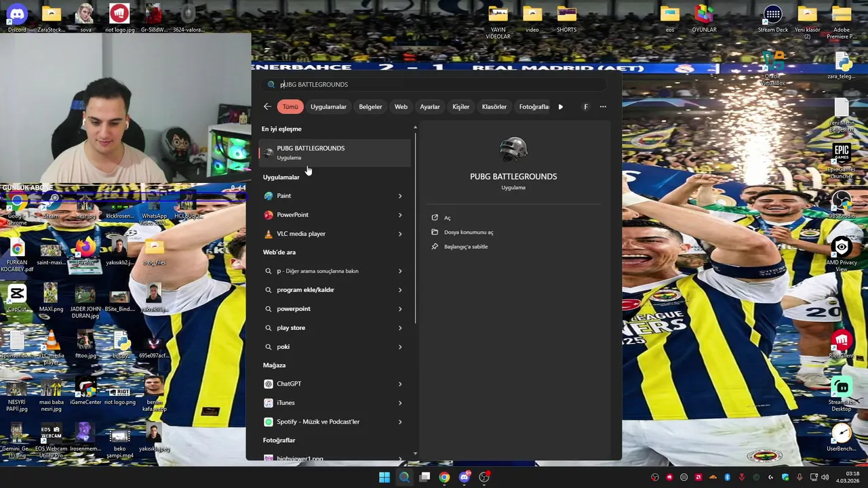This screenshot has height=488, width=868.
Task: Expand the 'program ekle/kaldır' suggestion chevron
Action: (400, 290)
